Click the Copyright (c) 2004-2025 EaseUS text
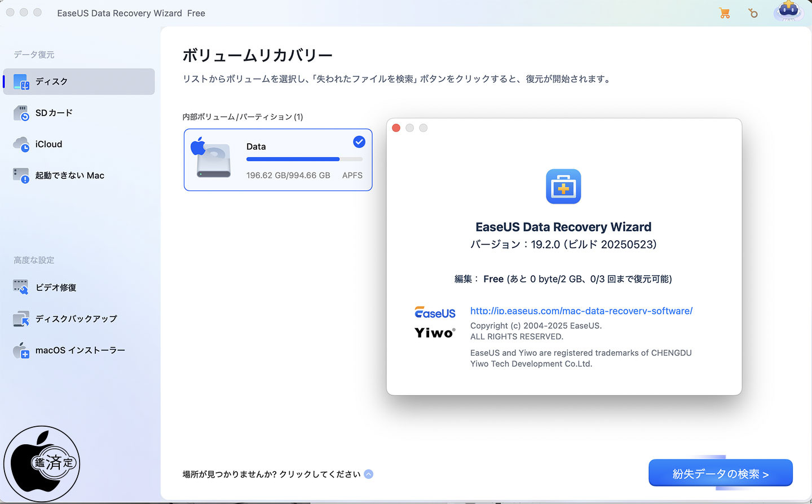The image size is (812, 504). coord(536,326)
